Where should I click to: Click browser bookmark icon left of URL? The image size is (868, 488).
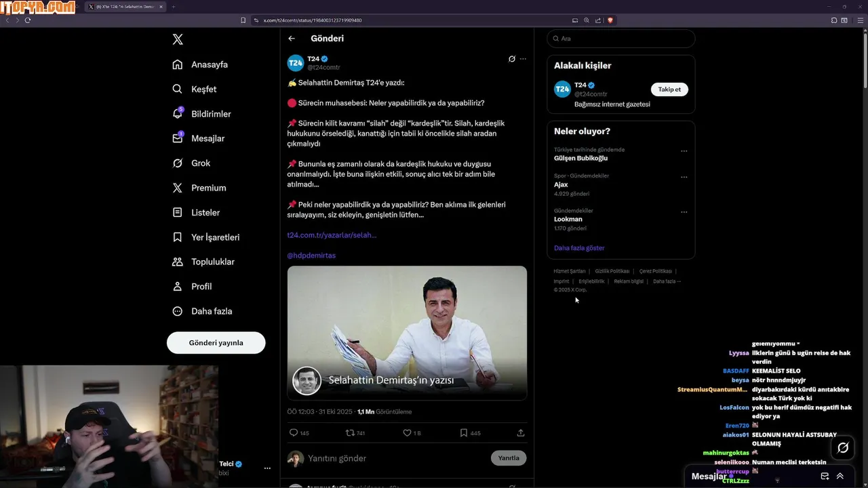coord(243,20)
